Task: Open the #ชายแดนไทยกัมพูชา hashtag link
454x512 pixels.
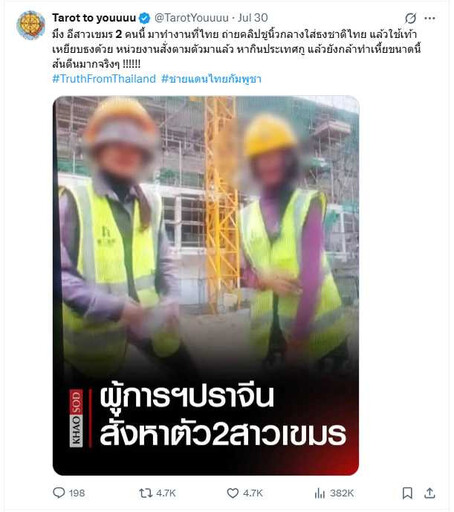Action: 211,79
